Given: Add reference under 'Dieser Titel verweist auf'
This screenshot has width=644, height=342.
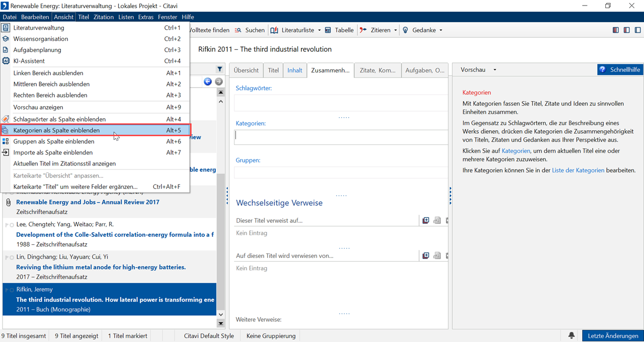Looking at the screenshot, I should click(426, 220).
